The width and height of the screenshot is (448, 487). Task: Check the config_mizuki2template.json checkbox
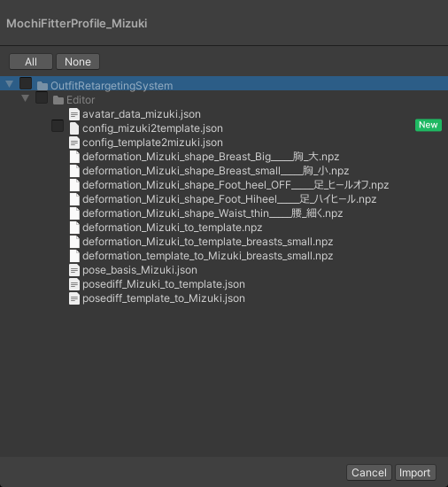point(58,126)
